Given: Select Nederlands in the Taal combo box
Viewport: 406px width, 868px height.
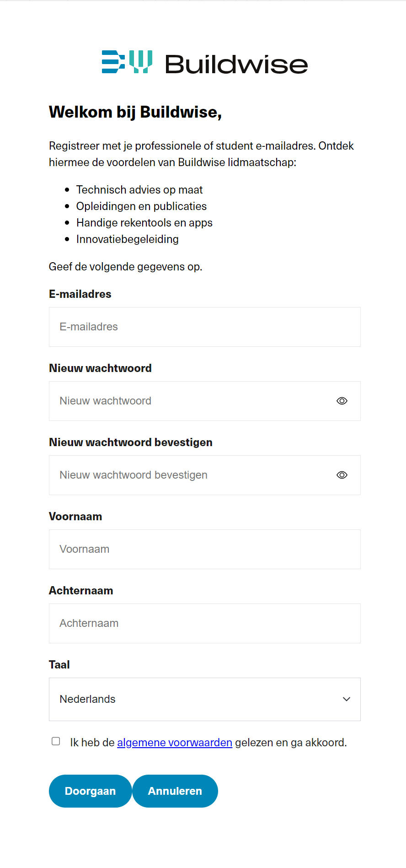Looking at the screenshot, I should pyautogui.click(x=204, y=699).
